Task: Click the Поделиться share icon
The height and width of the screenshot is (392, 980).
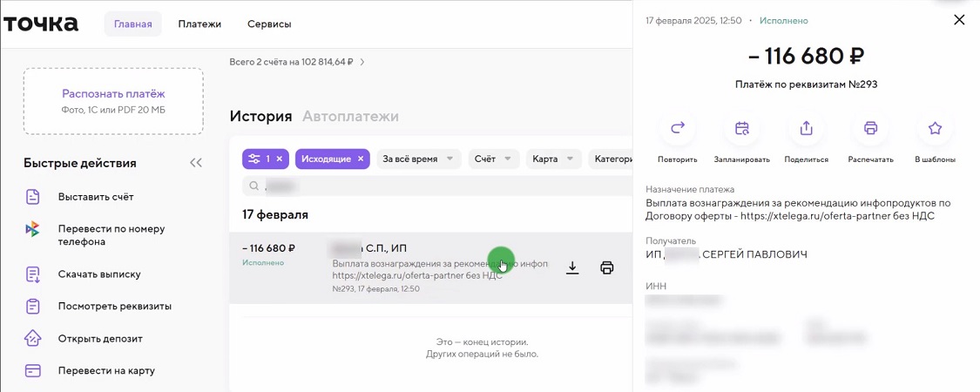Action: 807,128
